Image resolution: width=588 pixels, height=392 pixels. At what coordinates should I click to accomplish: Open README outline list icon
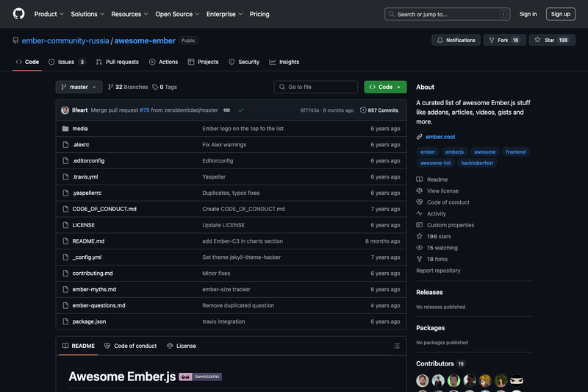(397, 346)
